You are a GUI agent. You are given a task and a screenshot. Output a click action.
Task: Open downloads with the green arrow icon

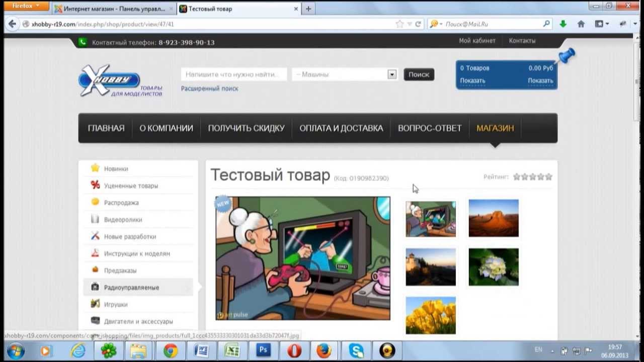click(x=563, y=24)
